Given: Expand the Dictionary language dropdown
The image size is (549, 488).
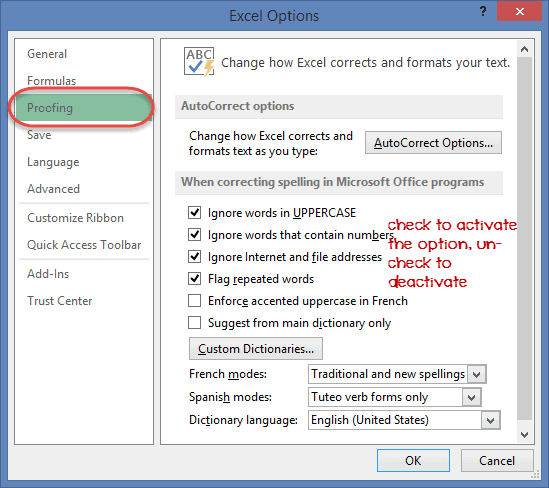Looking at the screenshot, I should [491, 420].
